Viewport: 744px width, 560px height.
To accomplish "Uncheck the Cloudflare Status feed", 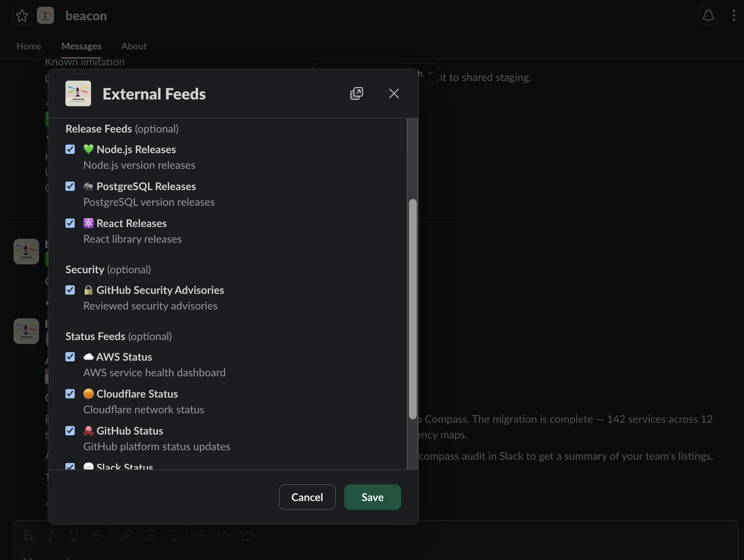I will click(x=70, y=394).
